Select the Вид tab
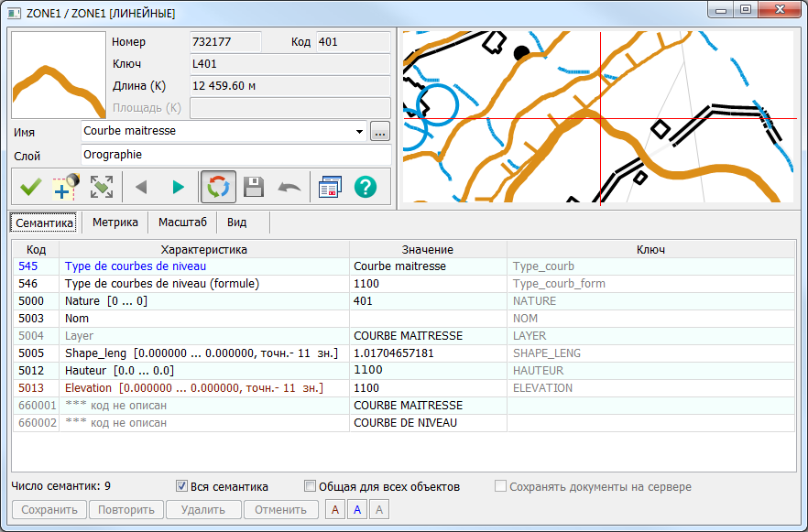 click(236, 223)
